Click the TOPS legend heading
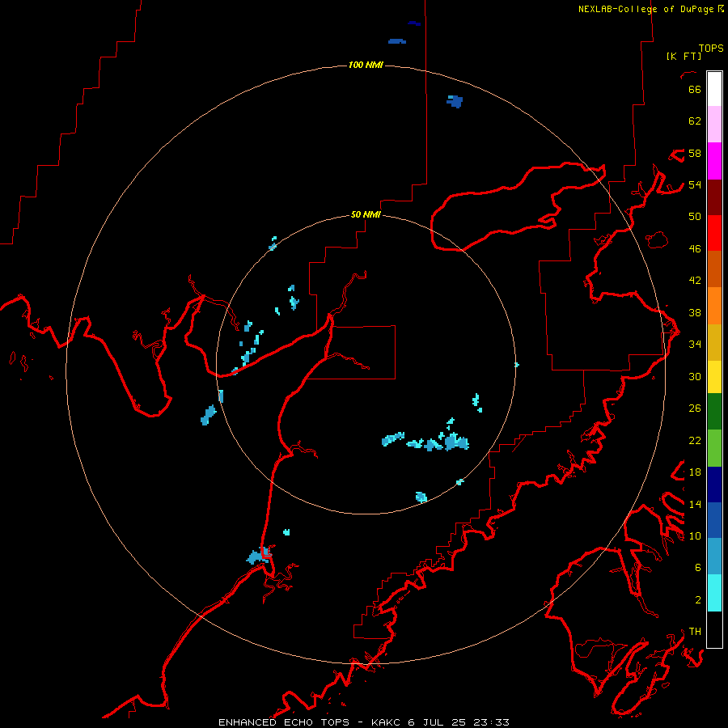The height and width of the screenshot is (728, 728). click(711, 49)
